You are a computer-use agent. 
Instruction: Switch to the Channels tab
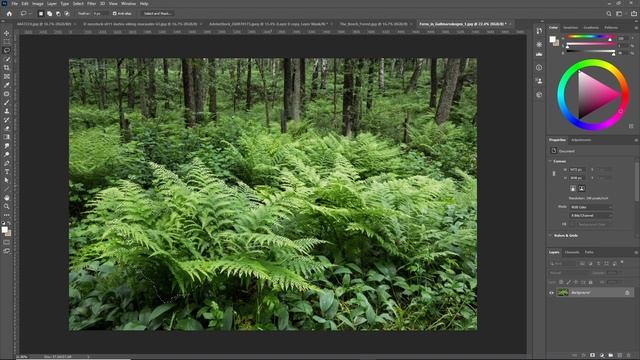pyautogui.click(x=572, y=252)
